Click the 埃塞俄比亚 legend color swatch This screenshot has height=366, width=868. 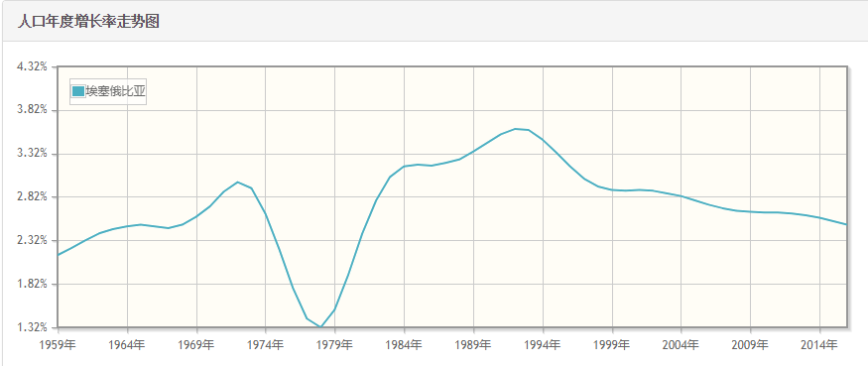click(78, 91)
